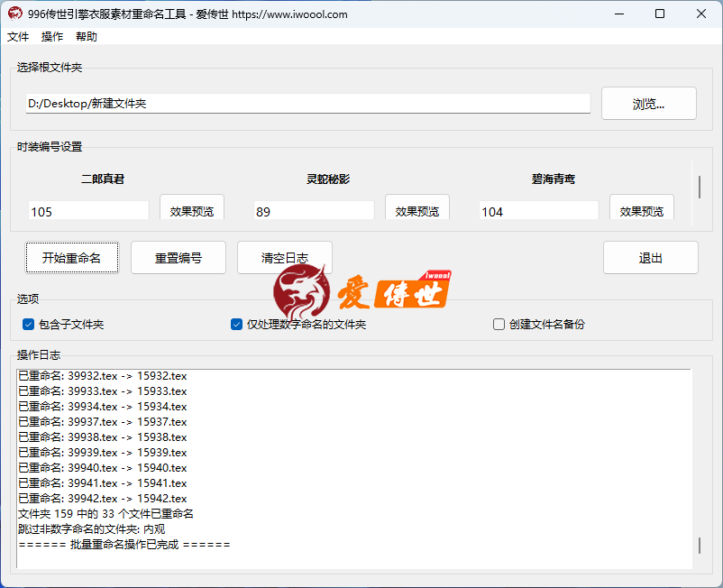Toggle the 包含子文件夹 checkbox

pos(29,325)
